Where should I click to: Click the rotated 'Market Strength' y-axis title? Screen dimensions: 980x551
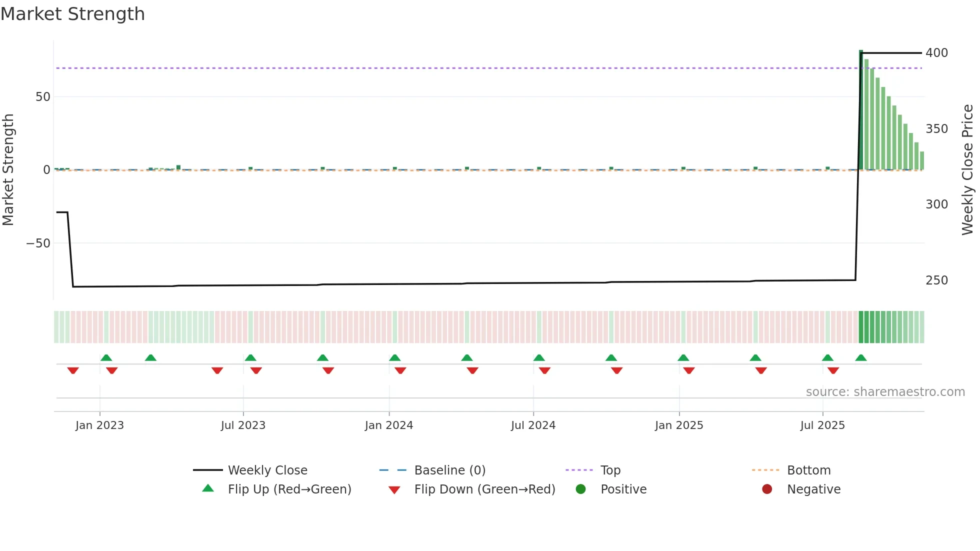pos(8,170)
